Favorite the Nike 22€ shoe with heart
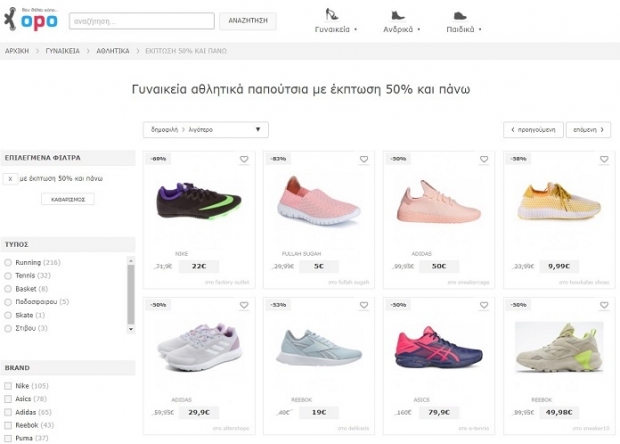This screenshot has width=620, height=444. pos(244,159)
